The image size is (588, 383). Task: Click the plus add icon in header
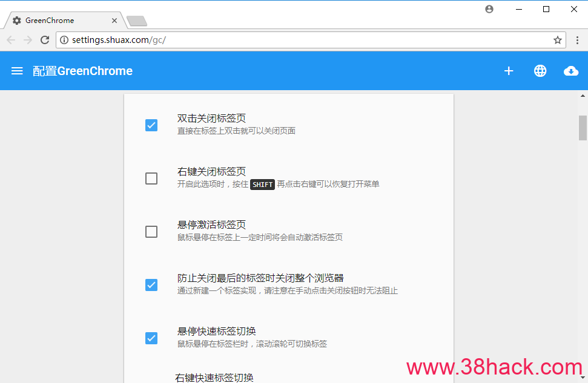tap(509, 71)
